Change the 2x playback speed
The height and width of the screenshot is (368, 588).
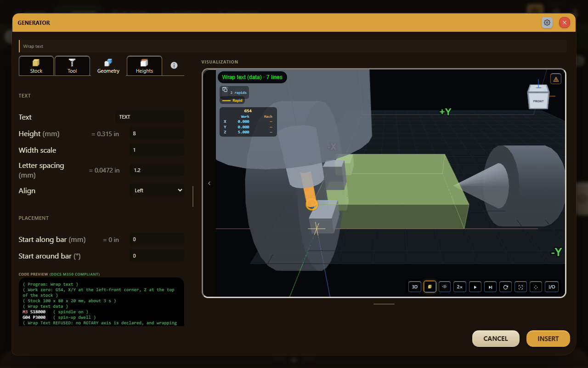coord(460,287)
